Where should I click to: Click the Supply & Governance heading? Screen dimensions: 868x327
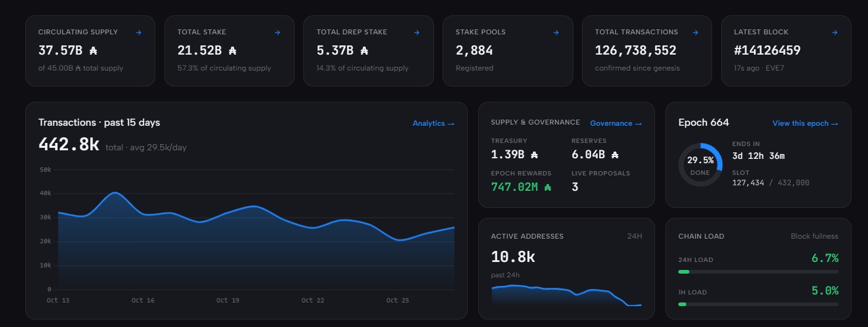[x=535, y=123]
